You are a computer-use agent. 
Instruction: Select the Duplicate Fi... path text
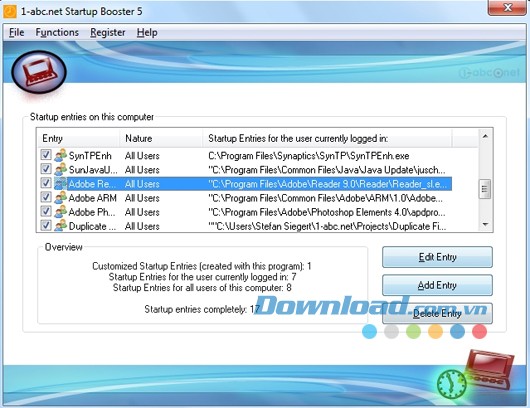pyautogui.click(x=327, y=226)
